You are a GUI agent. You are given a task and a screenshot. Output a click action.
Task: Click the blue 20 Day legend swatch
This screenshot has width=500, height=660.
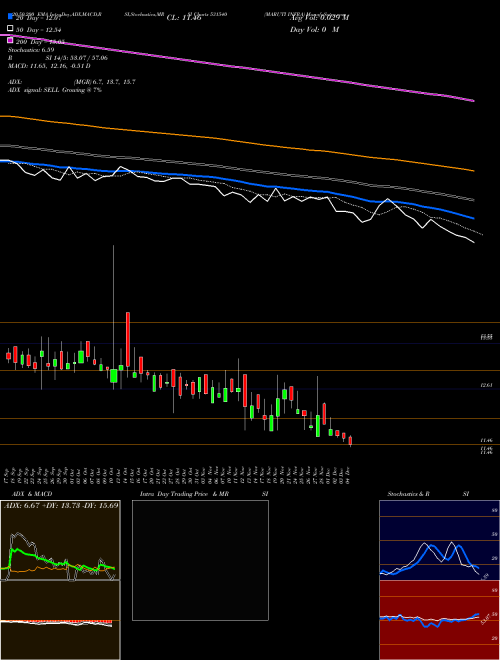pos(11,17)
